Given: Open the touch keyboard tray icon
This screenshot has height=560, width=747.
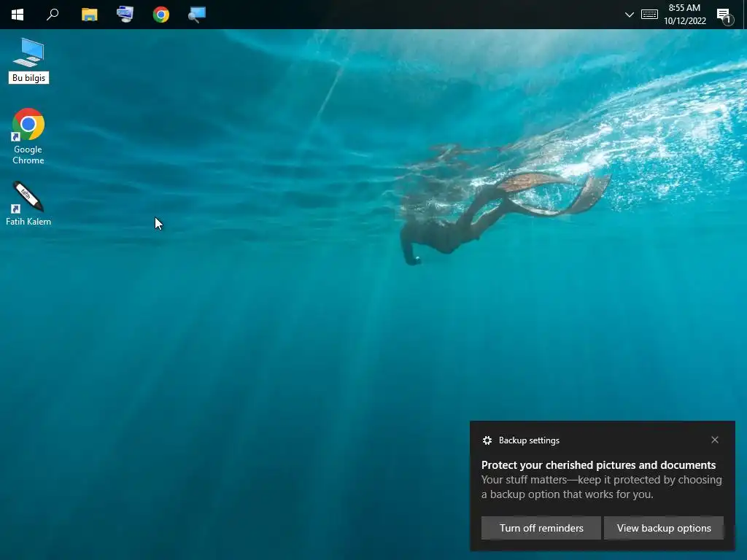Looking at the screenshot, I should point(649,15).
